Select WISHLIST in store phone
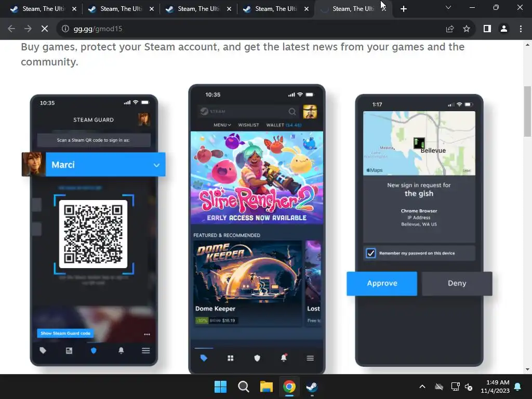Image resolution: width=532 pixels, height=399 pixels. (248, 125)
